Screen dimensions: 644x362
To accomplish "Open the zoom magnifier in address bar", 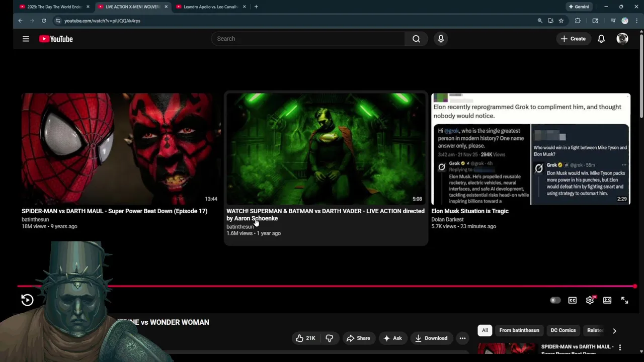I will 539,21.
